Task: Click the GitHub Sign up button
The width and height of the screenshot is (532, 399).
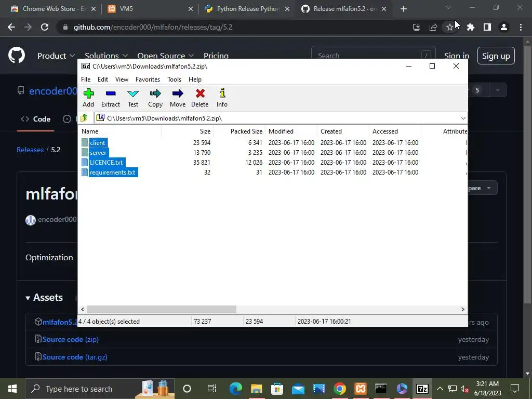Action: 496,56
